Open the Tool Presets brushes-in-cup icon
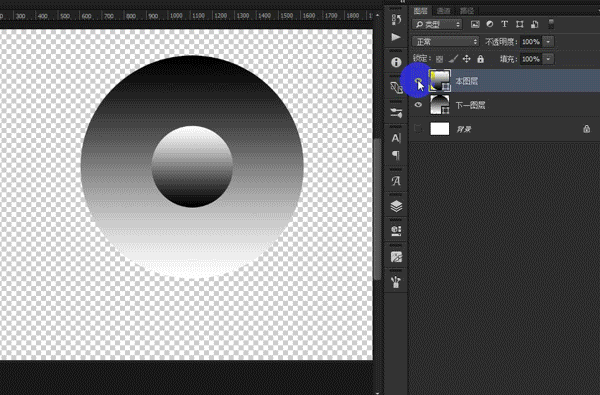Image resolution: width=600 pixels, height=395 pixels. click(x=396, y=282)
